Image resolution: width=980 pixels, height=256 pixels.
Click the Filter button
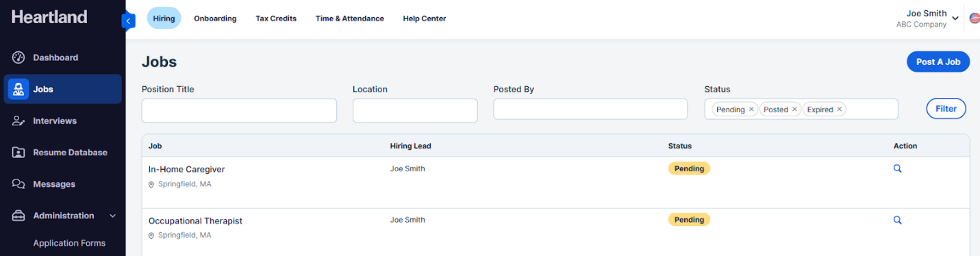click(x=946, y=109)
